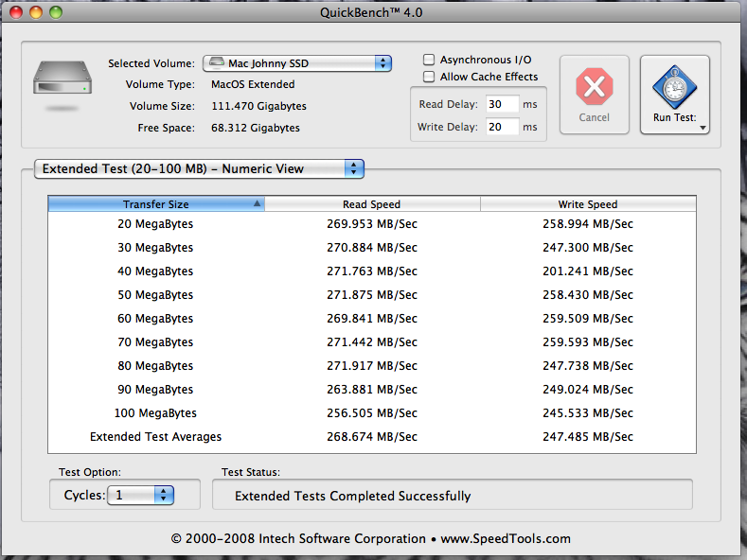Select the 90 MegaBytes row
Image resolution: width=747 pixels, height=560 pixels.
(x=372, y=390)
